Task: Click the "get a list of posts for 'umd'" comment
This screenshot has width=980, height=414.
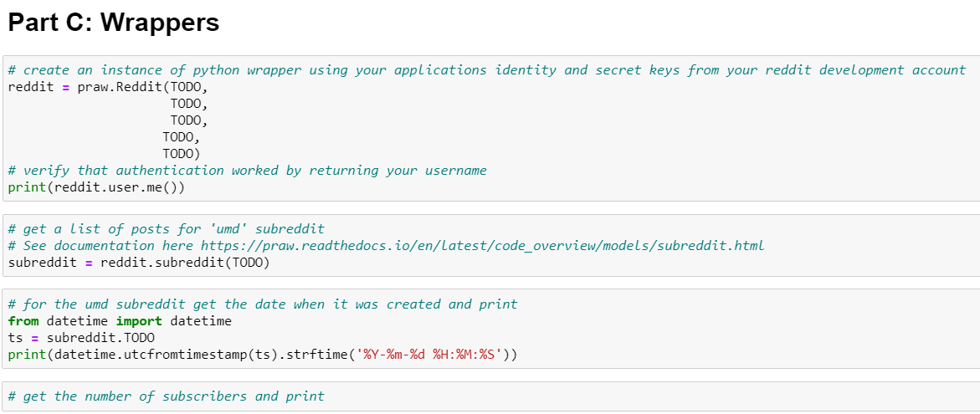Action: pos(167,229)
